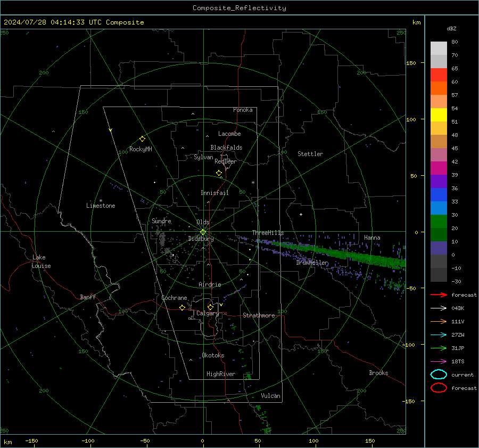The height and width of the screenshot is (448, 479).
Task: Select the yellow diamond marker beside RockyMH
Action: coord(142,139)
